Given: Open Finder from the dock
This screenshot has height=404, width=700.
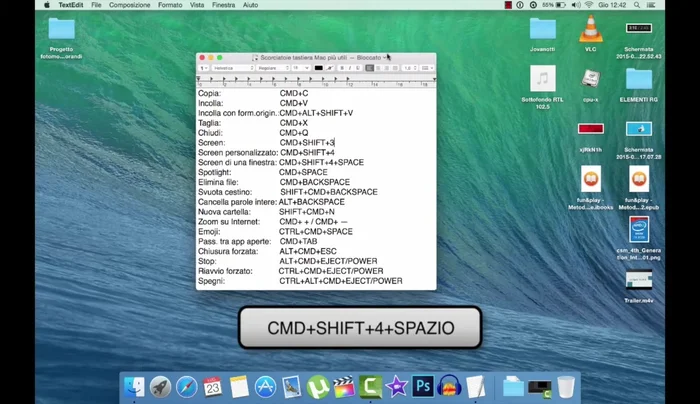Looking at the screenshot, I should (134, 387).
